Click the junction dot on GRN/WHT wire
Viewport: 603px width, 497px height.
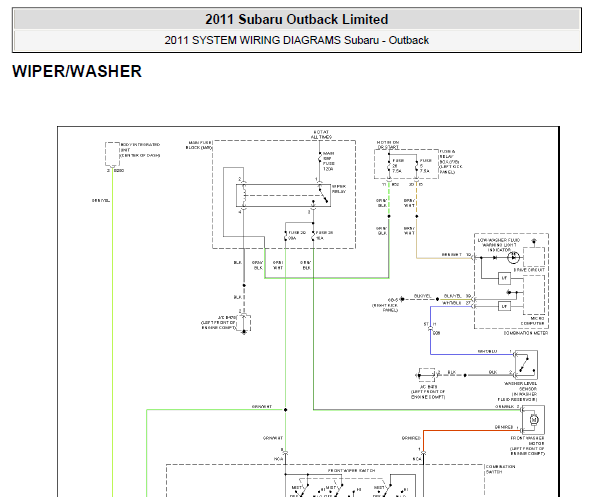285,410
